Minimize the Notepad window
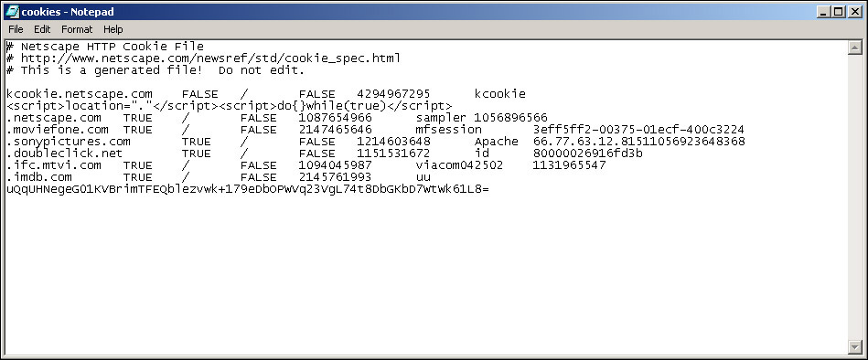This screenshot has width=868, height=360. 824,11
